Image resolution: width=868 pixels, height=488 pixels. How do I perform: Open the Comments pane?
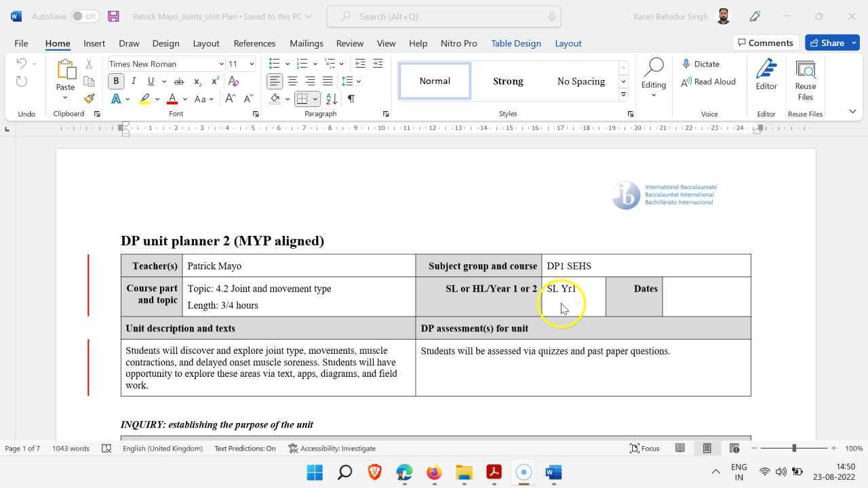(x=765, y=43)
